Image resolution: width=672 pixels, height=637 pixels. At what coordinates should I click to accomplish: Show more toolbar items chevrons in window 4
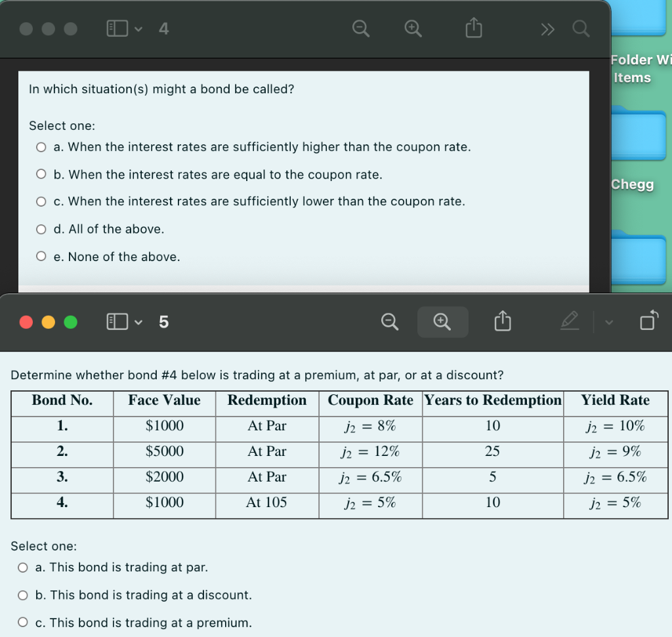[547, 29]
